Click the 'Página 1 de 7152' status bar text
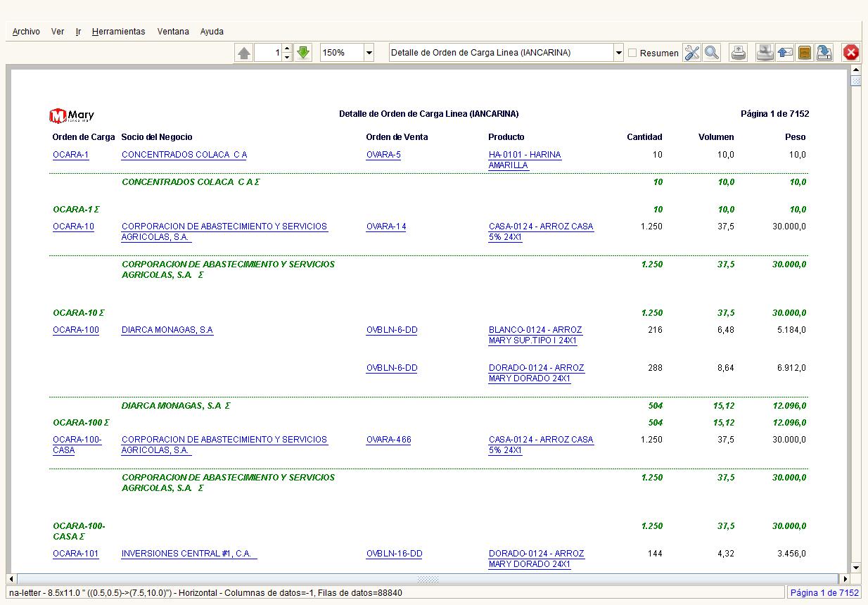 pos(824,593)
